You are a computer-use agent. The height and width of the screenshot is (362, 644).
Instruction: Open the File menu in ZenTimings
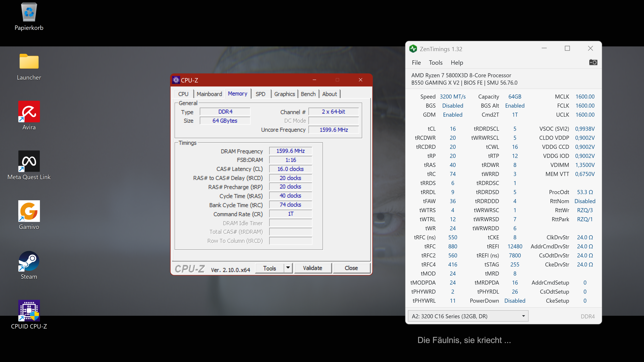point(416,63)
